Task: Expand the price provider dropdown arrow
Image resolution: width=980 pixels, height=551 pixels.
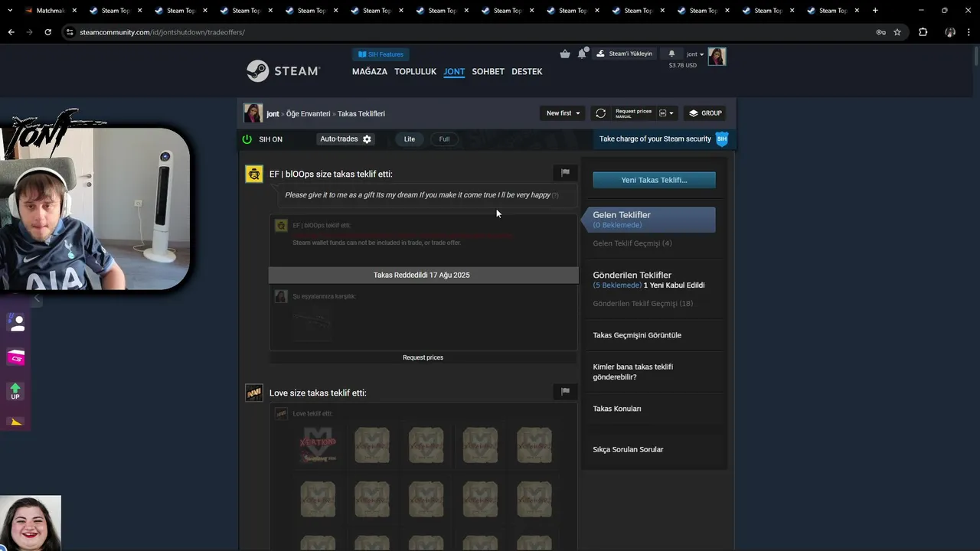Action: [x=666, y=113]
